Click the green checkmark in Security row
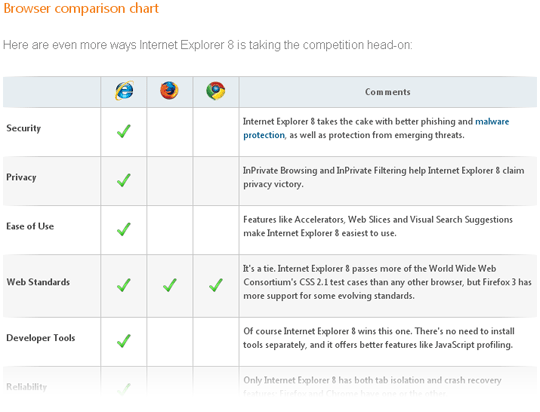540x412 pixels. click(124, 131)
